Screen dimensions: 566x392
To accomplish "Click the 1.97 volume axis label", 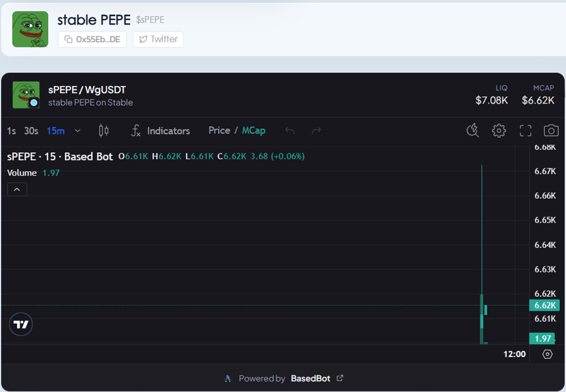I will click(x=542, y=339).
